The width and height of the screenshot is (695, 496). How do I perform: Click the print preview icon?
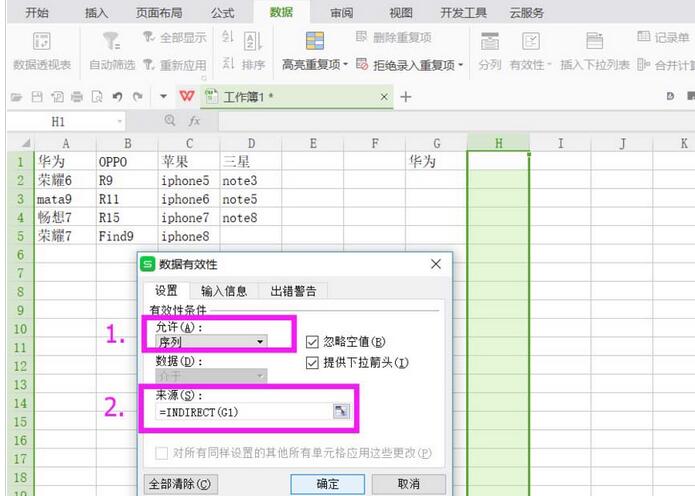97,97
